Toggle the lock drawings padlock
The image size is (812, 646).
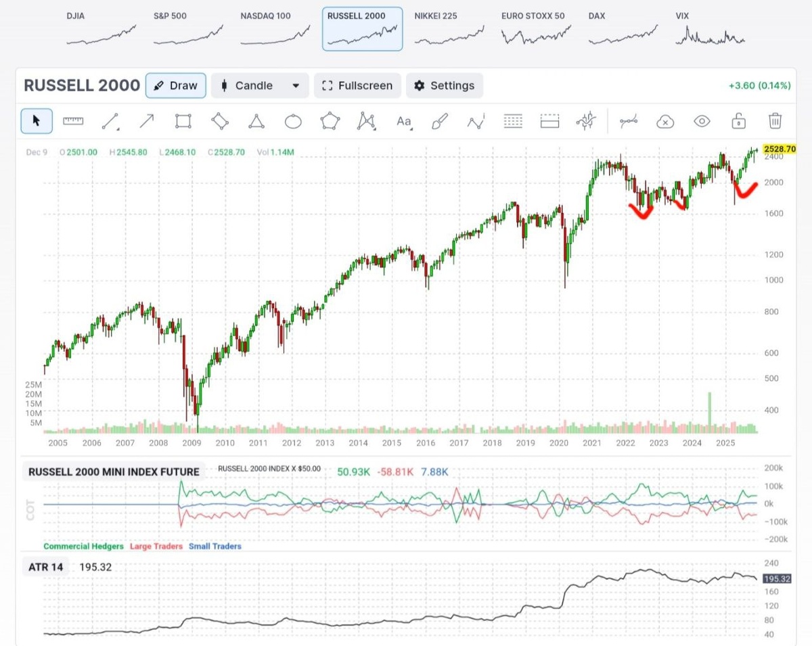[739, 121]
